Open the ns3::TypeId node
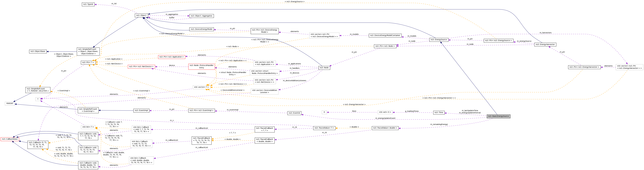 pyautogui.click(x=88, y=4)
